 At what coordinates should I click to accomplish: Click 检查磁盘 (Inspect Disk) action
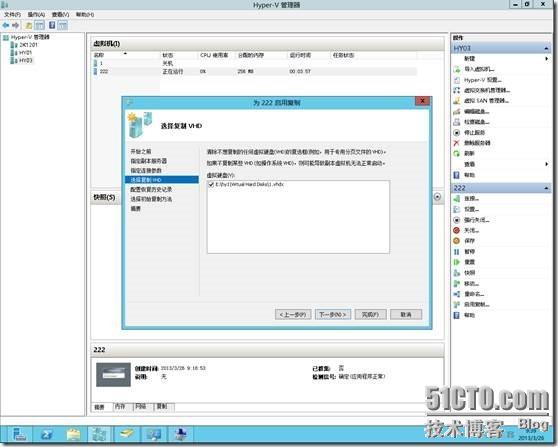tap(477, 122)
